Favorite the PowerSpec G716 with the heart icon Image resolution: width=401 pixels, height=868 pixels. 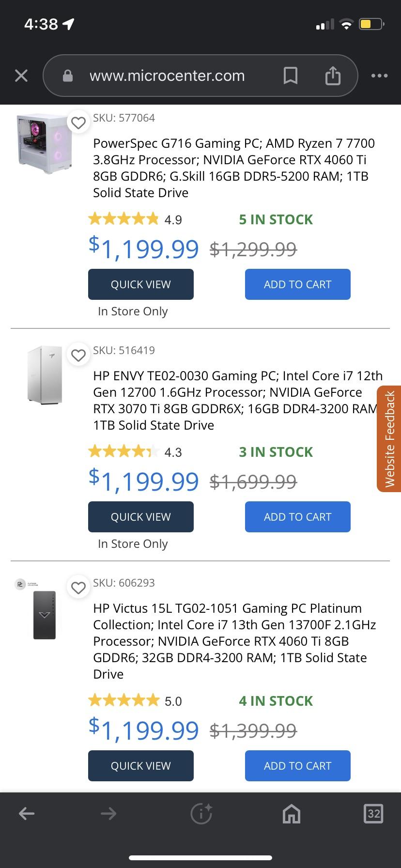[x=78, y=123]
